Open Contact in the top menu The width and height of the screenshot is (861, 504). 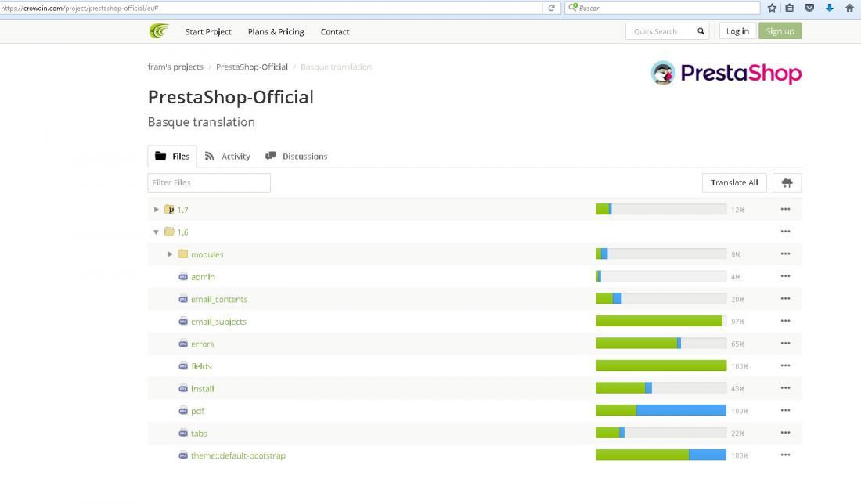pos(335,32)
